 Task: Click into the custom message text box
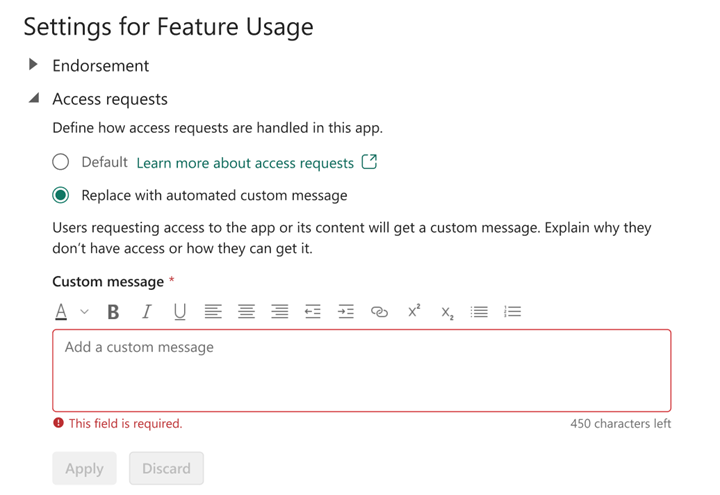[361, 370]
